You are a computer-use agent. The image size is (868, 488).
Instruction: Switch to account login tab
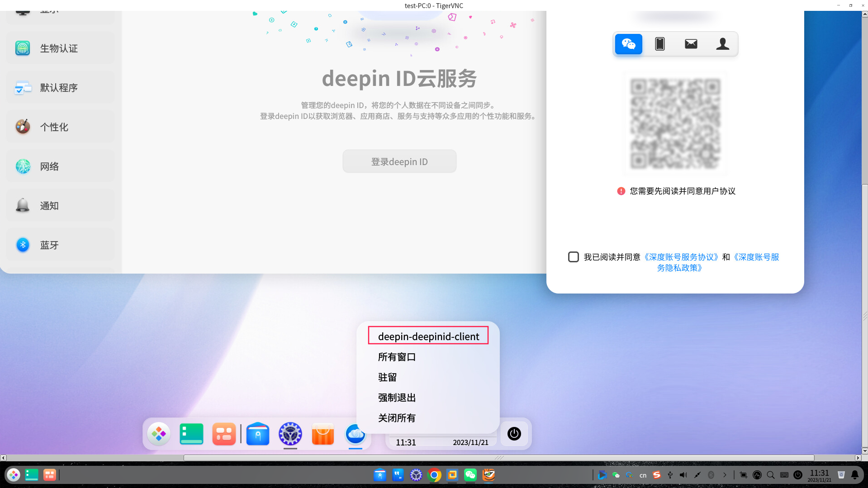point(722,44)
